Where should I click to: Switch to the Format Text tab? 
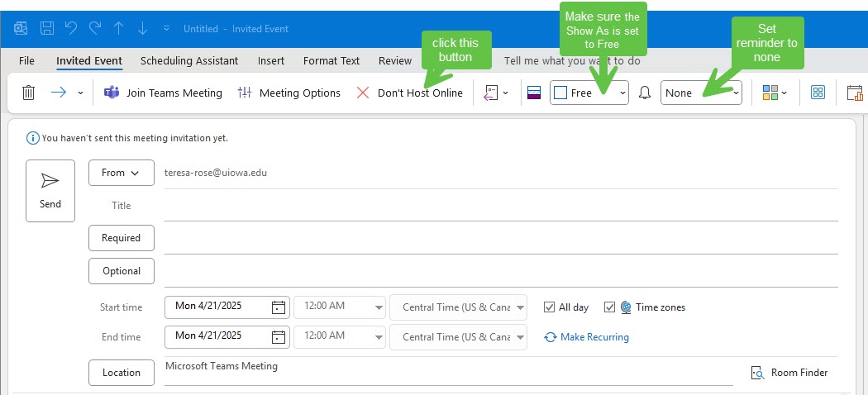tap(331, 60)
